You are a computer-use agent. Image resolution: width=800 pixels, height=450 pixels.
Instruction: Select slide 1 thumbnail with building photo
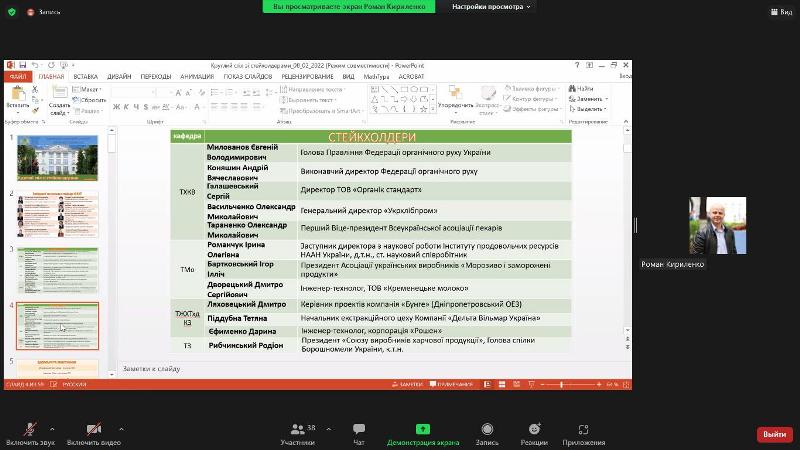(x=58, y=158)
